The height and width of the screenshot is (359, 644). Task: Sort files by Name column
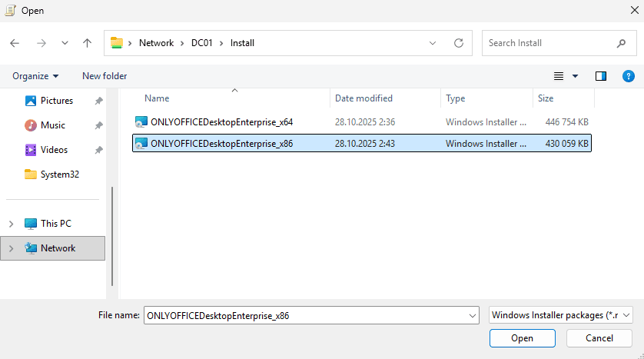157,98
